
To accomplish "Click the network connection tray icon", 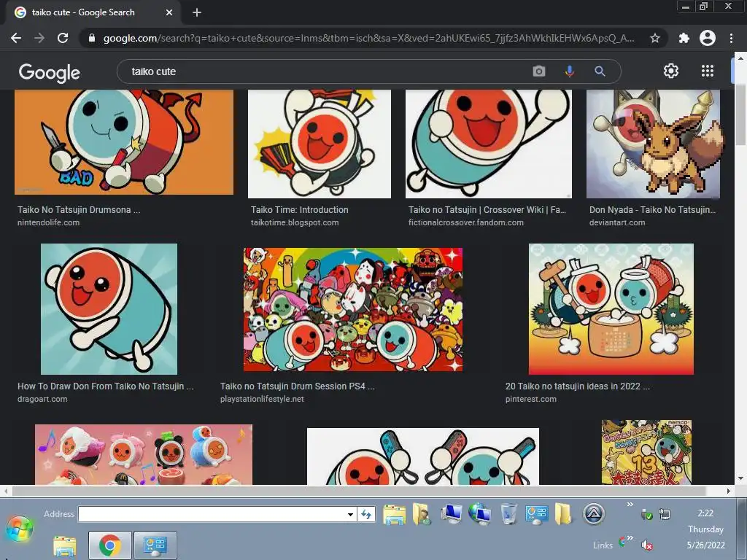I will click(665, 514).
